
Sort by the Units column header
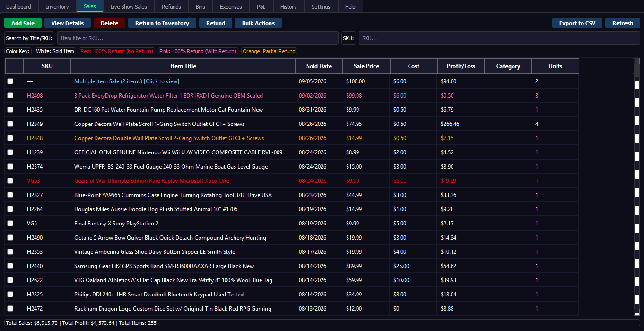click(556, 66)
